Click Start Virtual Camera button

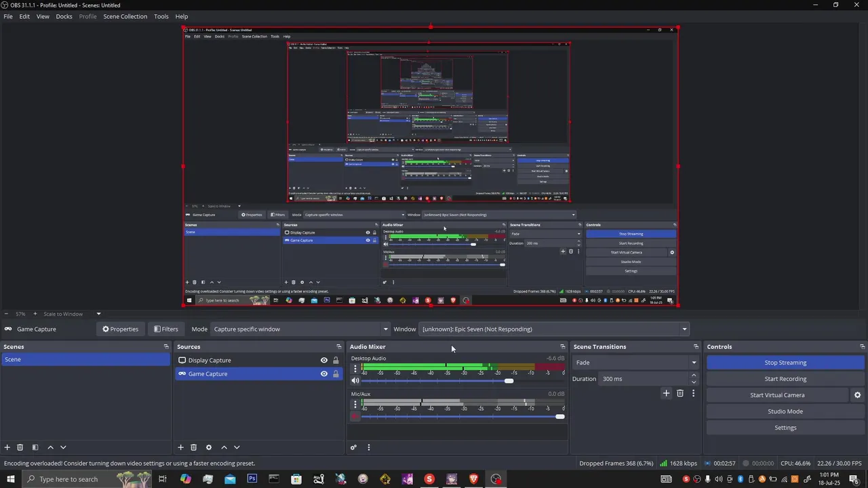click(777, 395)
